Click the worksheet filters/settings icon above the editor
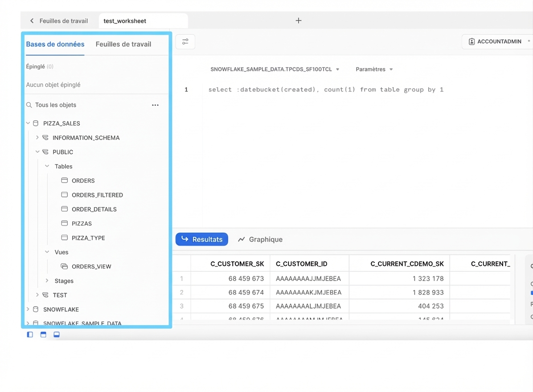Screen dimensions: 533x392 pos(185,41)
